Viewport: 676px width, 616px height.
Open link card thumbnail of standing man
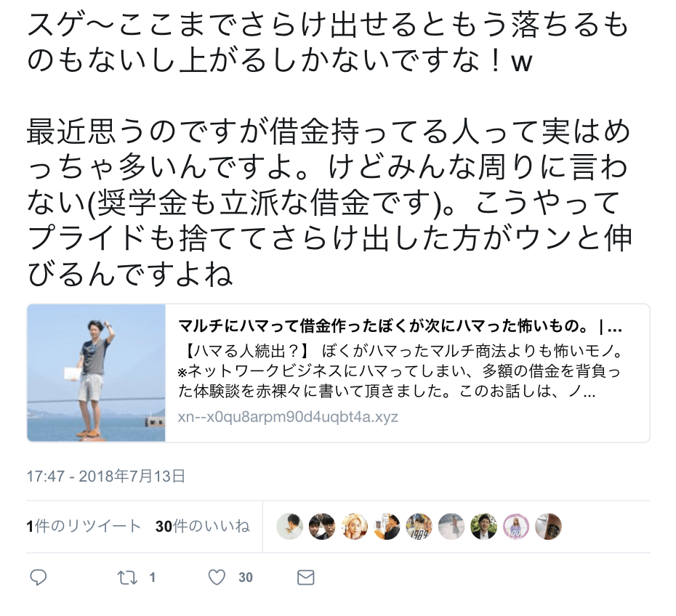tap(96, 373)
